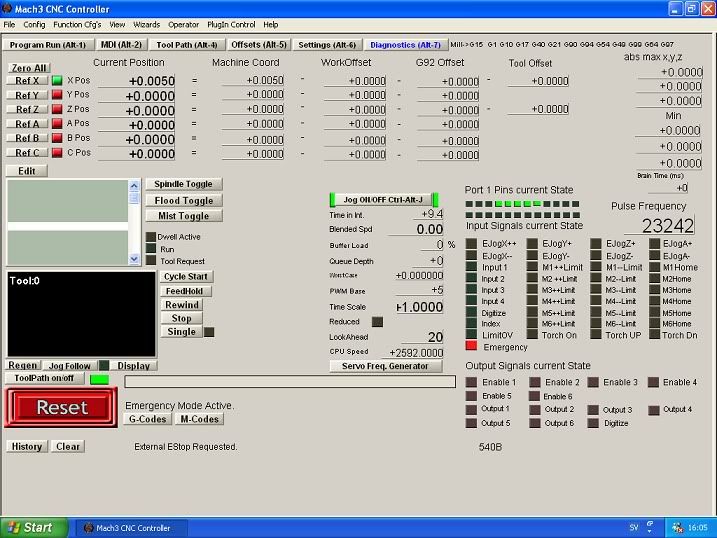Click the A Pos red LED indicator

click(57, 123)
